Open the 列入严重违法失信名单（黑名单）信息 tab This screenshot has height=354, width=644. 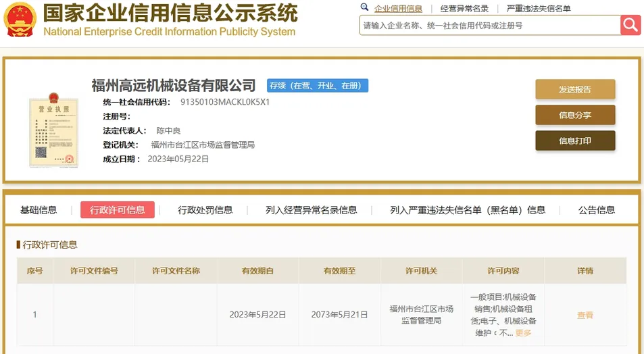tap(468, 210)
